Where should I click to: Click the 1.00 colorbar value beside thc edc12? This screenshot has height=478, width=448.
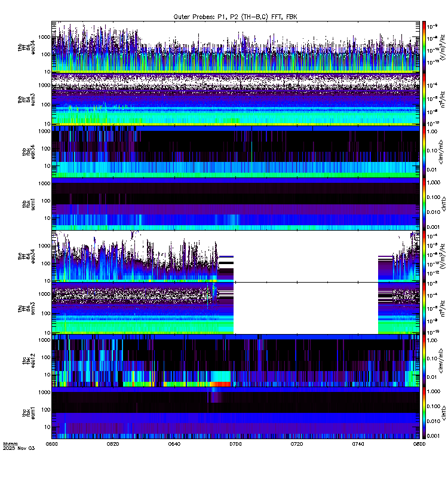coord(432,340)
